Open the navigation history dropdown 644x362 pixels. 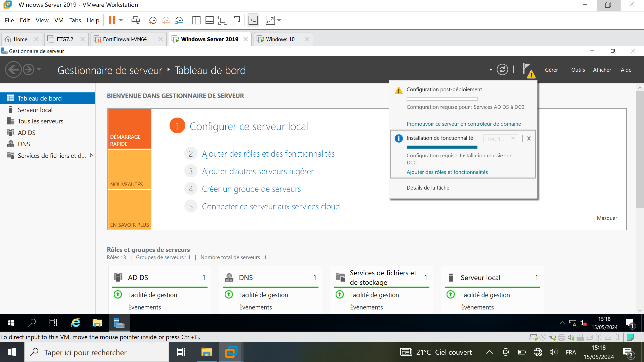[x=39, y=69]
